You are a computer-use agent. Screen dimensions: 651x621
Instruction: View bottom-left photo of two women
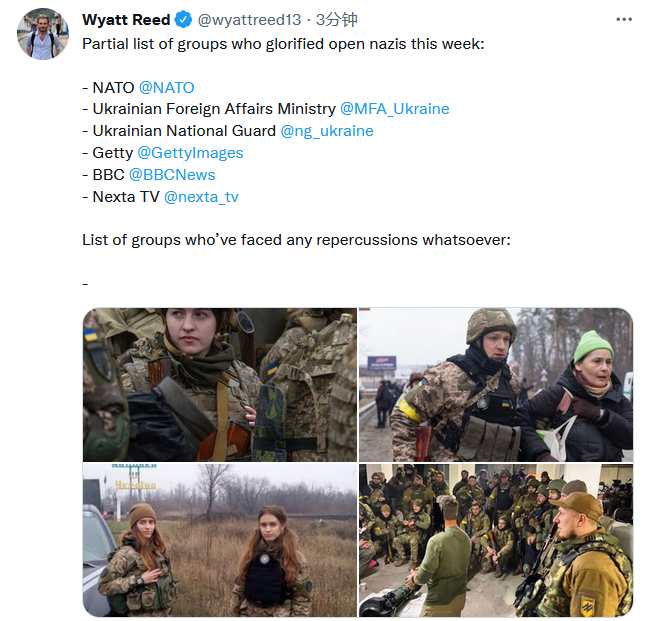click(x=219, y=540)
